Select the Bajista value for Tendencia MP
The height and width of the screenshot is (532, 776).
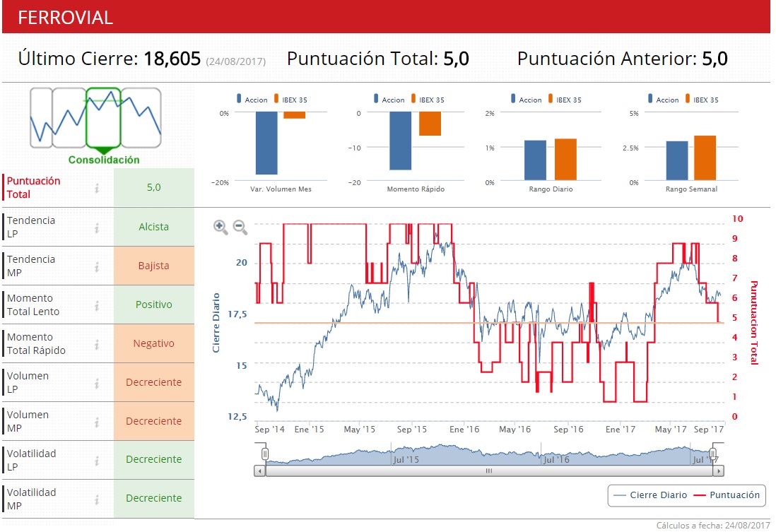point(154,266)
